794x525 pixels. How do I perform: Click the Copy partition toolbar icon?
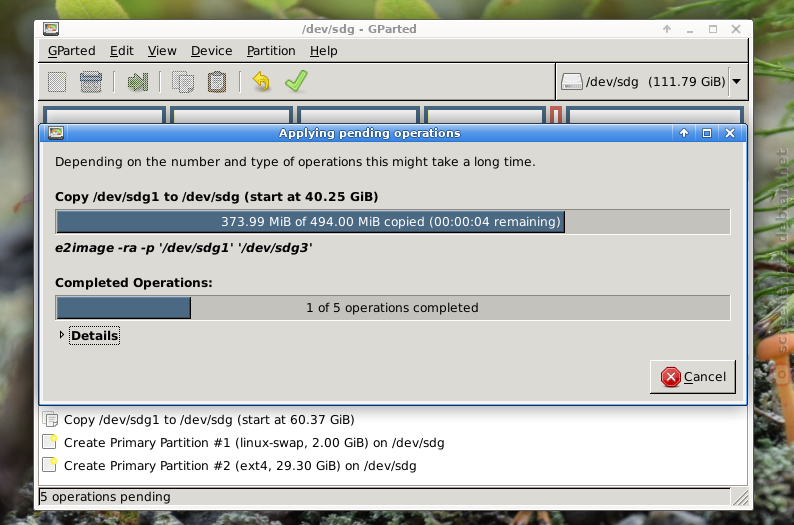[183, 82]
